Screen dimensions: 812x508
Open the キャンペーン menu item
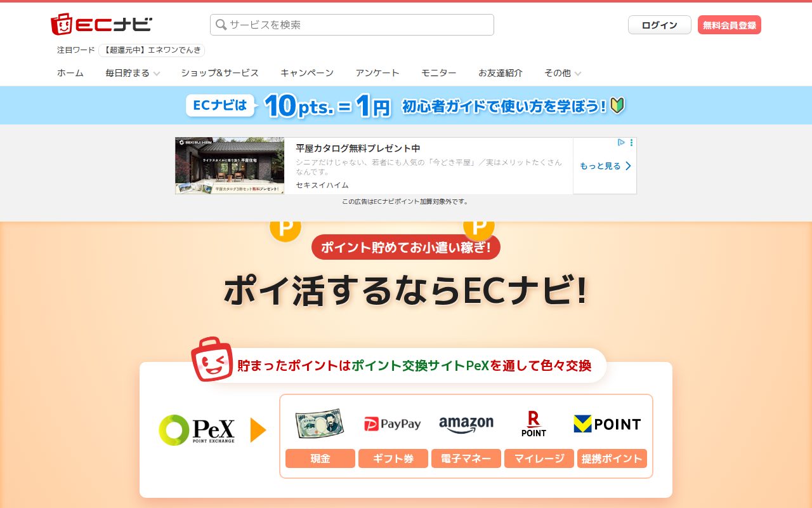click(307, 73)
